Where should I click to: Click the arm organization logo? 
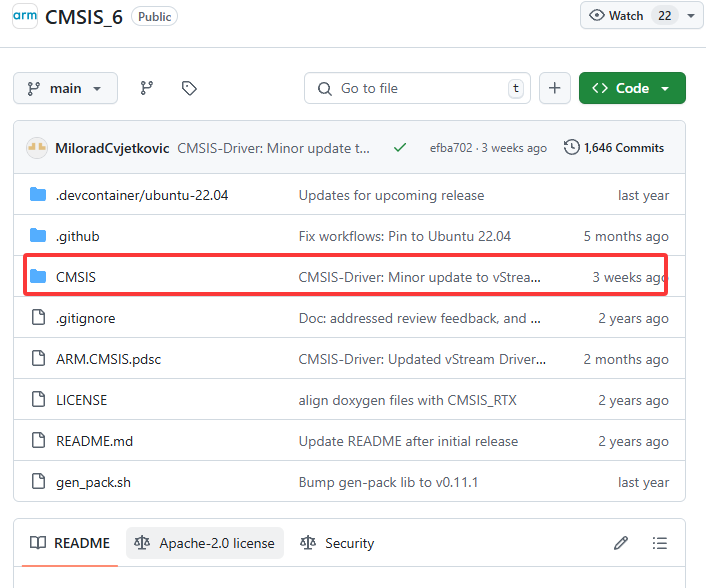click(25, 16)
